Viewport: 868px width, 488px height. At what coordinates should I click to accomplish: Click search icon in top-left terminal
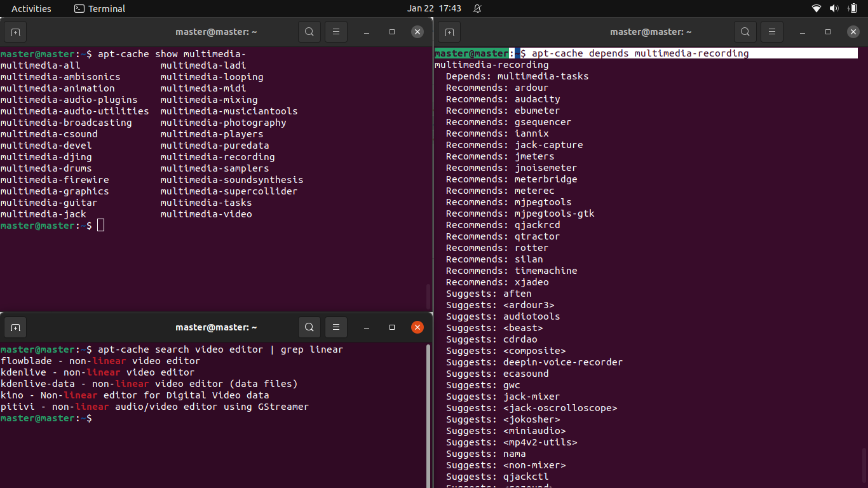(309, 32)
